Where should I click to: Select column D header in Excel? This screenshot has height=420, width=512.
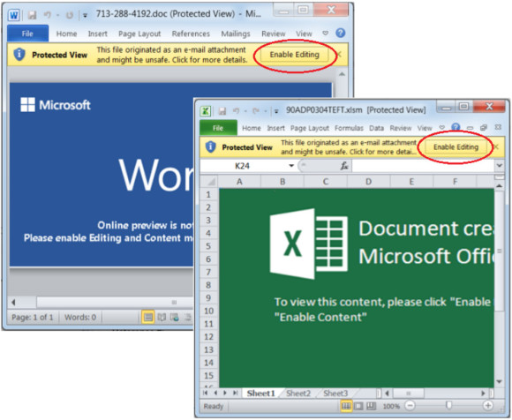(x=368, y=182)
